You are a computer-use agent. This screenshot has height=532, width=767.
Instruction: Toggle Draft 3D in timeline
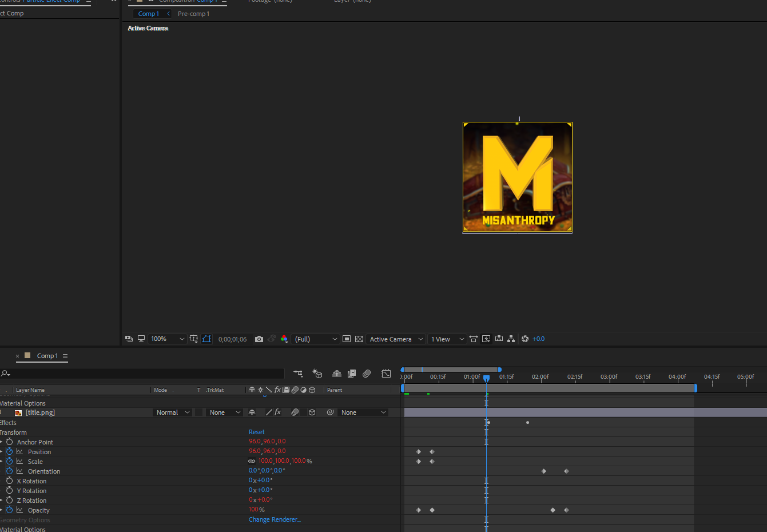coord(317,374)
